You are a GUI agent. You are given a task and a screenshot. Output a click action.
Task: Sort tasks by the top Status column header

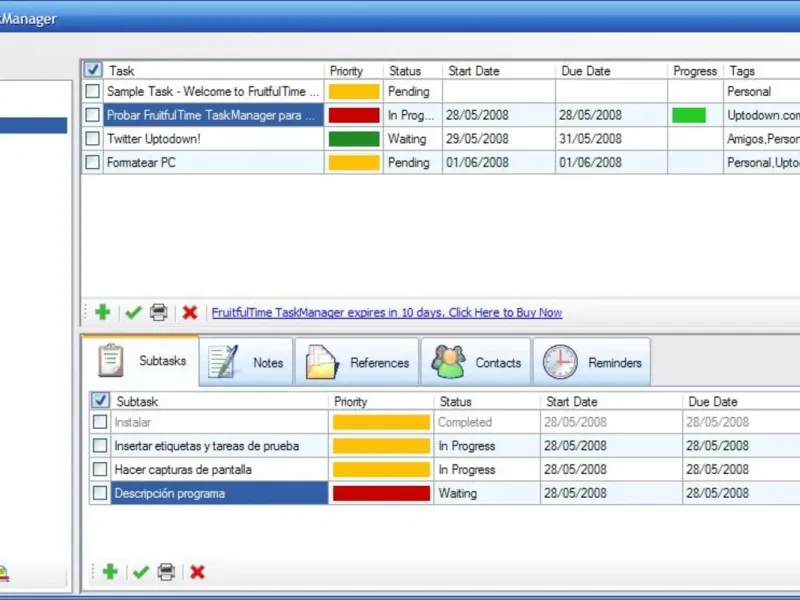[x=413, y=71]
